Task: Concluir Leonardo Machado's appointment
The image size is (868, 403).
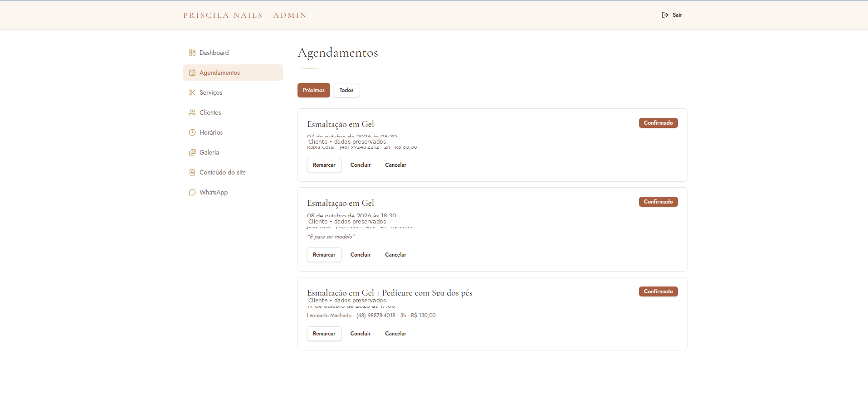Action: tap(361, 334)
